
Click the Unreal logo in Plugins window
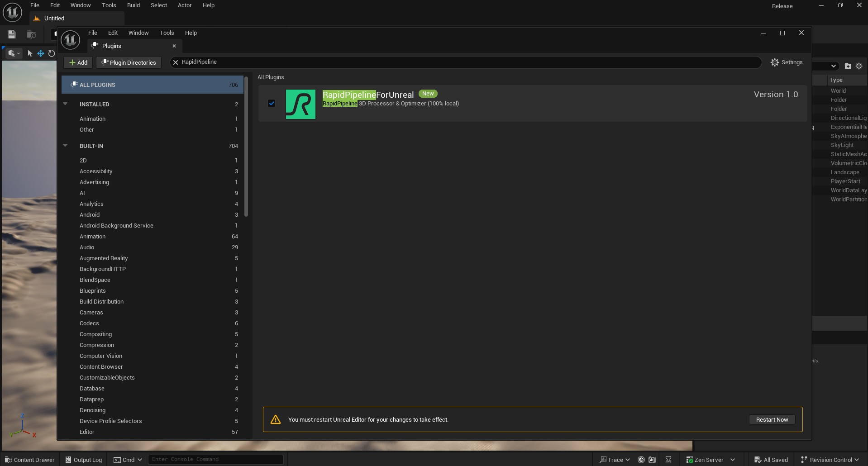pyautogui.click(x=71, y=40)
